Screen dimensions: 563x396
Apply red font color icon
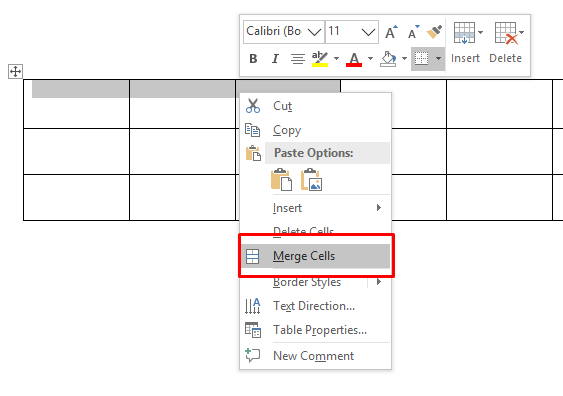[354, 59]
